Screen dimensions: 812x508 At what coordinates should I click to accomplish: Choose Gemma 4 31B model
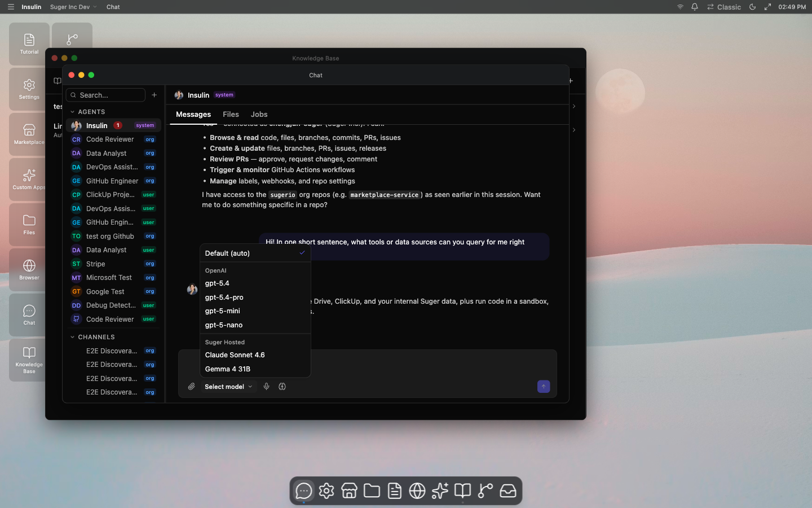tap(255, 369)
